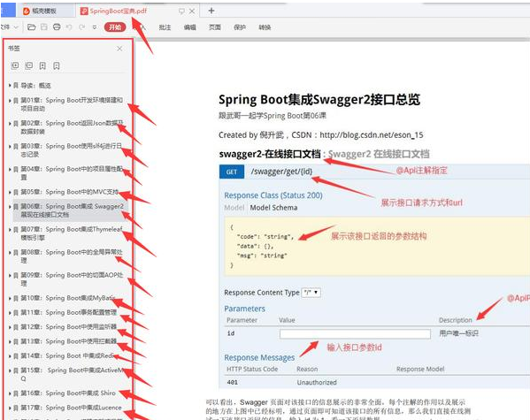
Task: Jump to 第03章 slf4j日志 bookmark
Action: (x=72, y=150)
